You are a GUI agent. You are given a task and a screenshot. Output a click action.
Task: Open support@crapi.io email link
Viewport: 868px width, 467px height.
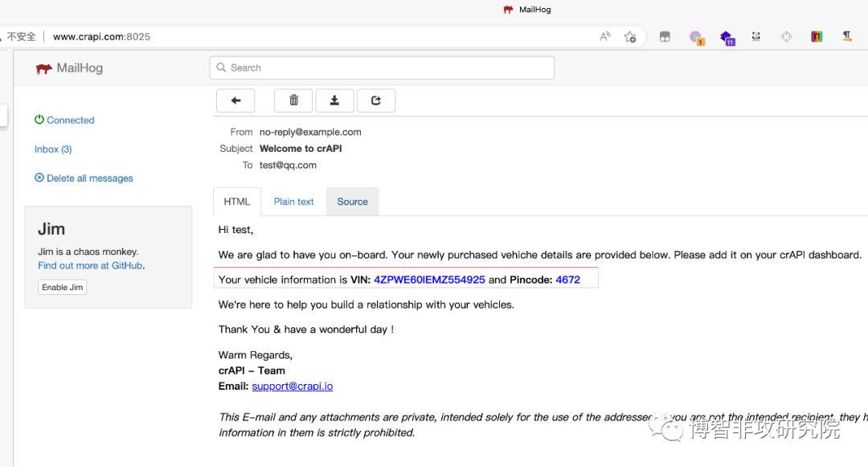293,386
